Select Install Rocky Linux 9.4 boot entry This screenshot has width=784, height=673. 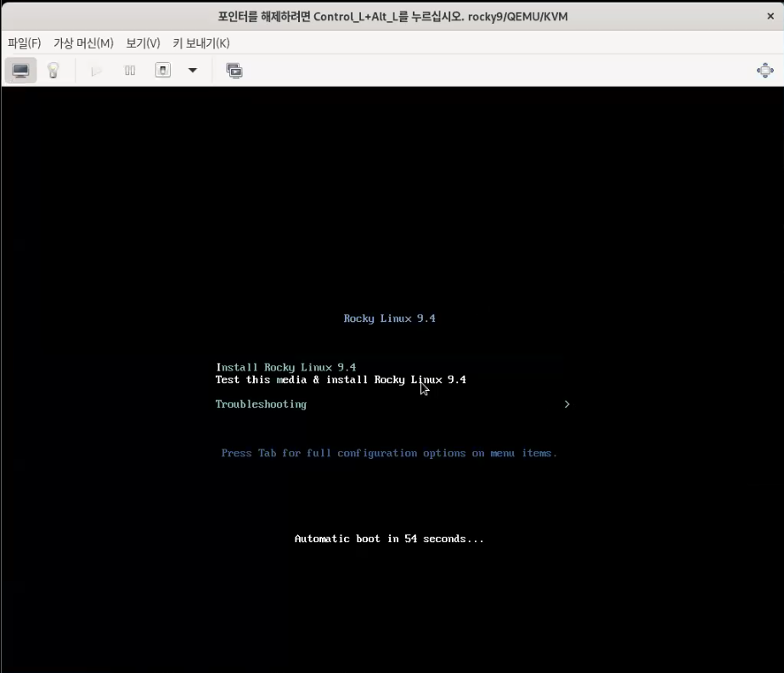click(x=286, y=367)
